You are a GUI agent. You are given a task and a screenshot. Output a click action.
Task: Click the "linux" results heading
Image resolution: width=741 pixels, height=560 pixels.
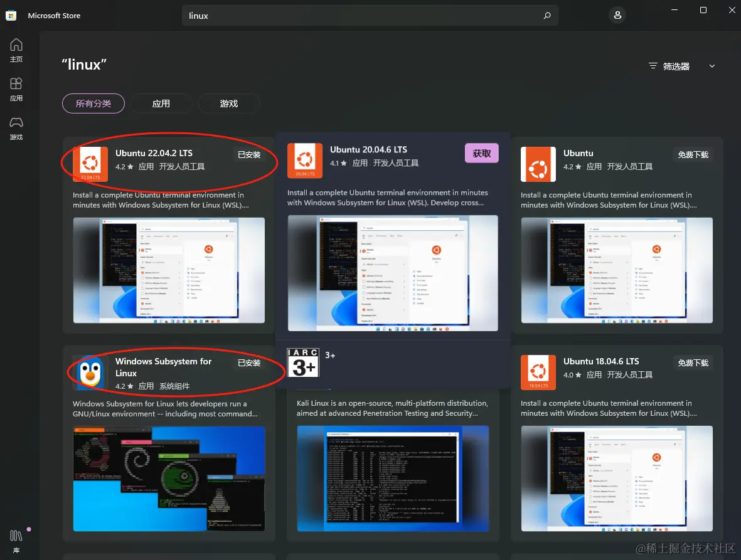[x=84, y=64]
